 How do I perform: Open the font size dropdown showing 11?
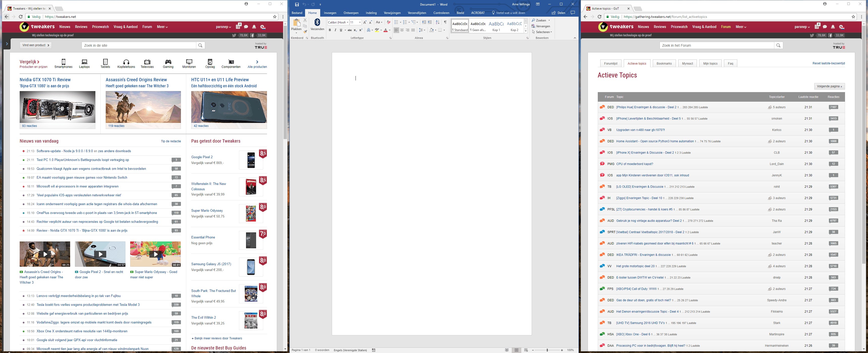tap(360, 22)
